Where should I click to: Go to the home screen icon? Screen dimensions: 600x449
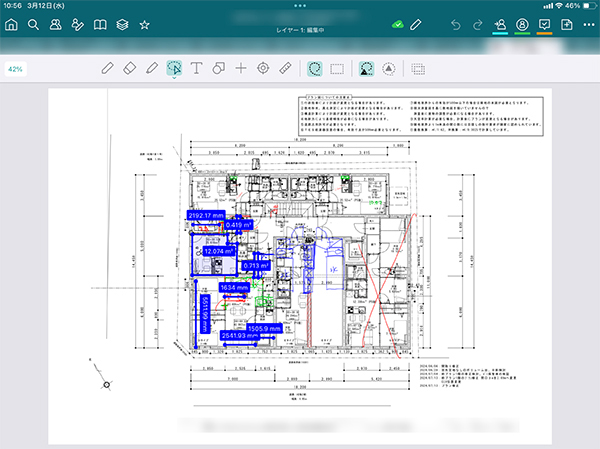coord(11,24)
